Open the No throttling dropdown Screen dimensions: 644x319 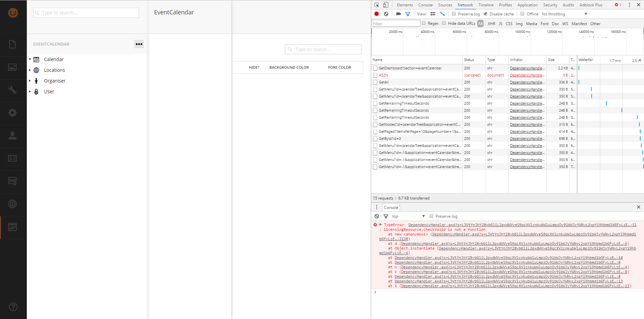click(x=564, y=14)
